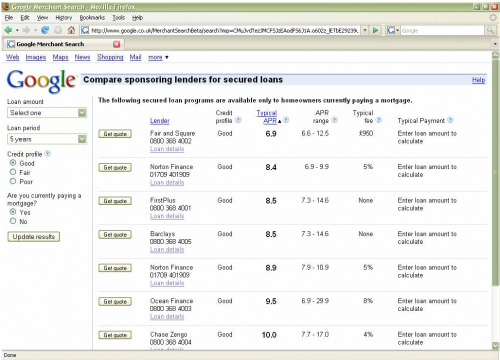The width and height of the screenshot is (500, 360).
Task: Sort by the Typical APR column link
Action: tap(267, 117)
